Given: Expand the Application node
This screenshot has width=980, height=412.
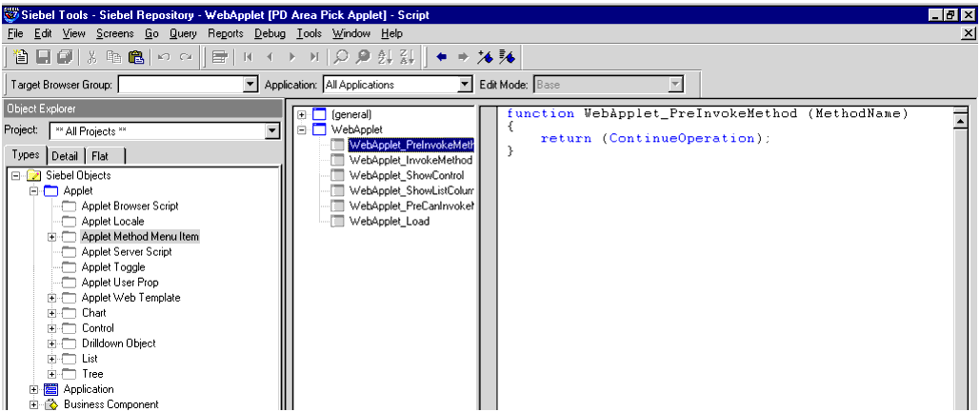Looking at the screenshot, I should coord(33,389).
